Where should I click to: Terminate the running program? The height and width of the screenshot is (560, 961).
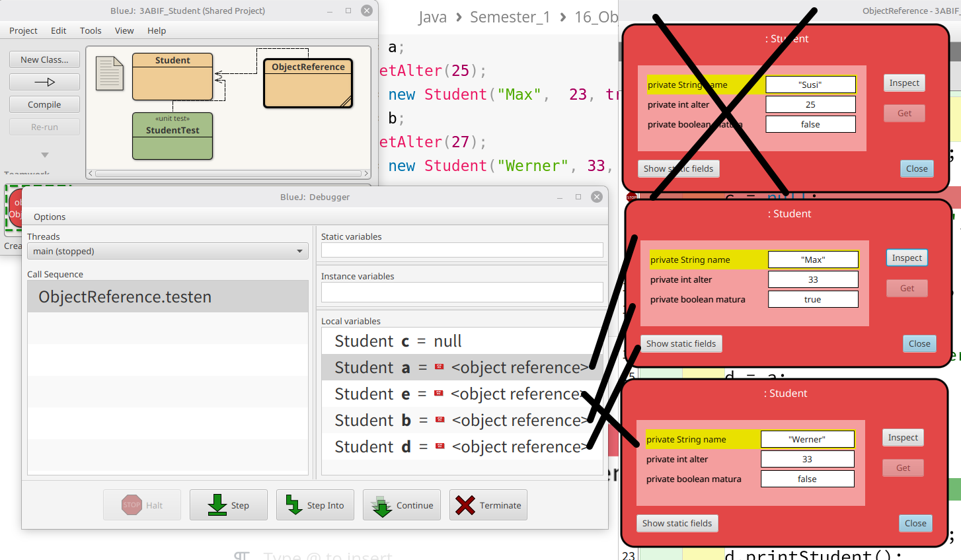488,505
